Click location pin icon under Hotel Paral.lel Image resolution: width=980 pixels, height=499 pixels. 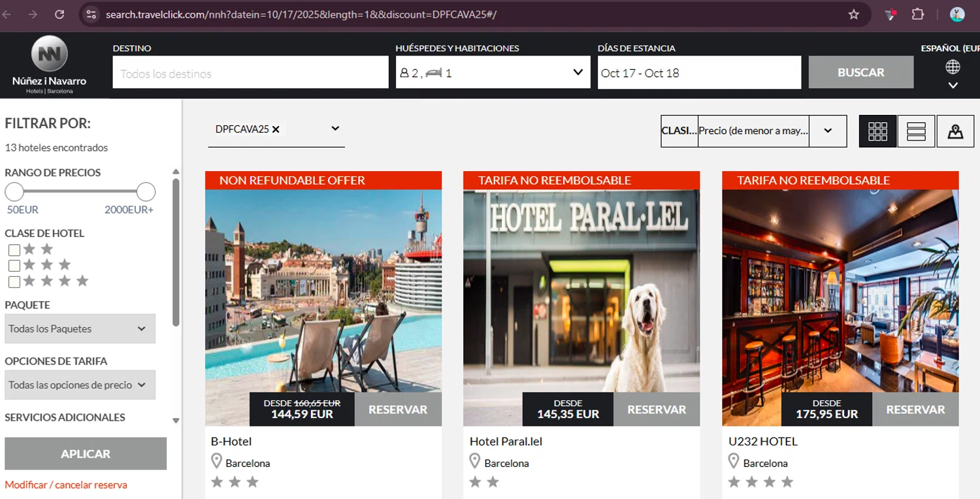(476, 462)
